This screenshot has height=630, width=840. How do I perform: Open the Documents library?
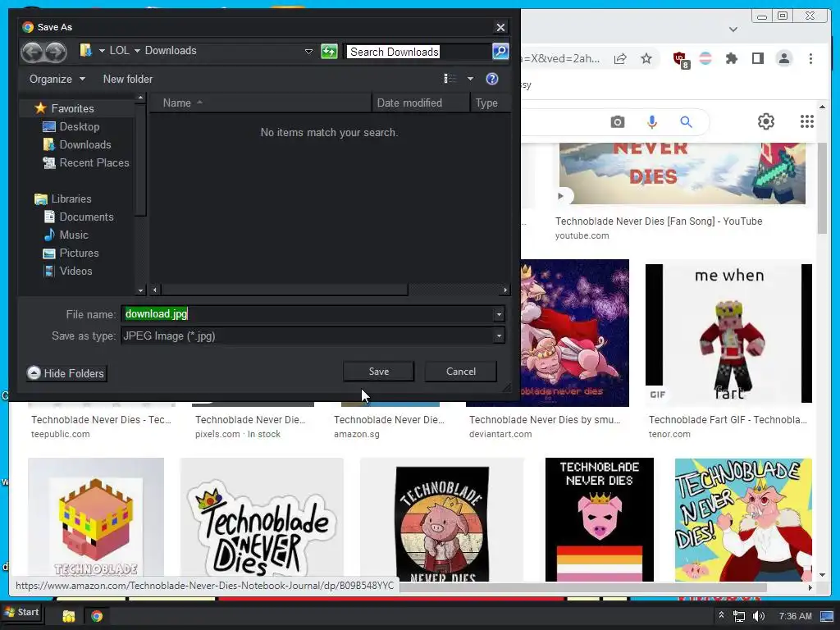[x=86, y=217]
